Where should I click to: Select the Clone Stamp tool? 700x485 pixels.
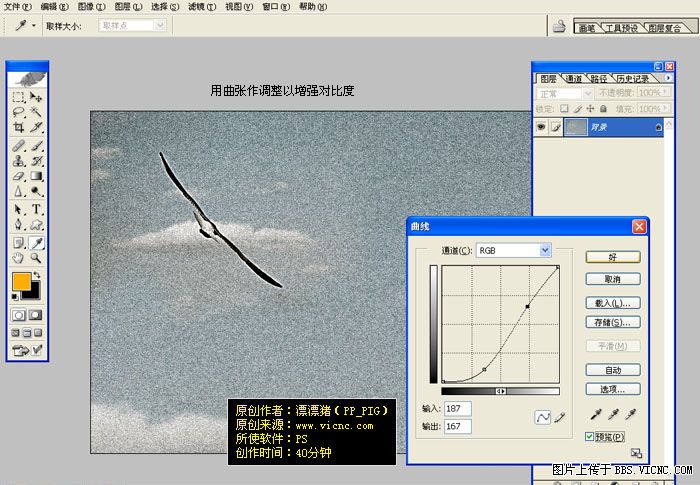[x=18, y=161]
